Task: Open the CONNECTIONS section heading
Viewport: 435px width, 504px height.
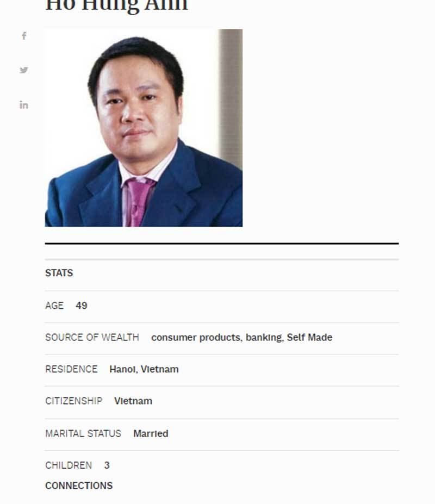Action: [x=79, y=486]
